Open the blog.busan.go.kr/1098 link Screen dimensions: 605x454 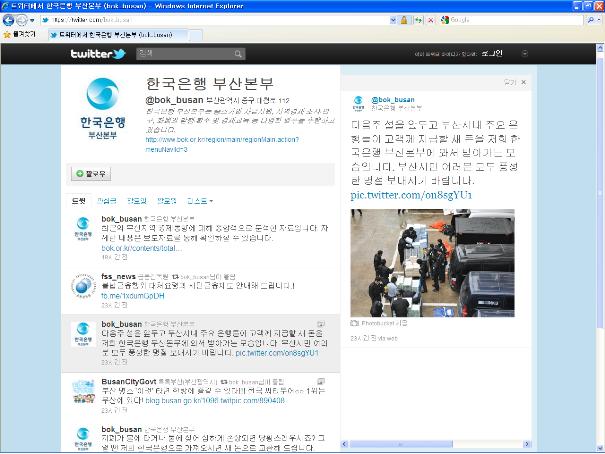181,401
